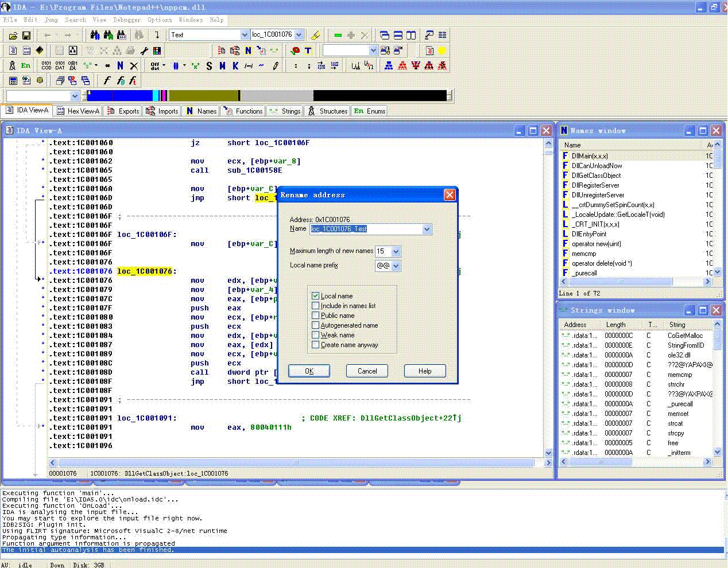
Task: Click the large X undefine icon
Action: [134, 66]
